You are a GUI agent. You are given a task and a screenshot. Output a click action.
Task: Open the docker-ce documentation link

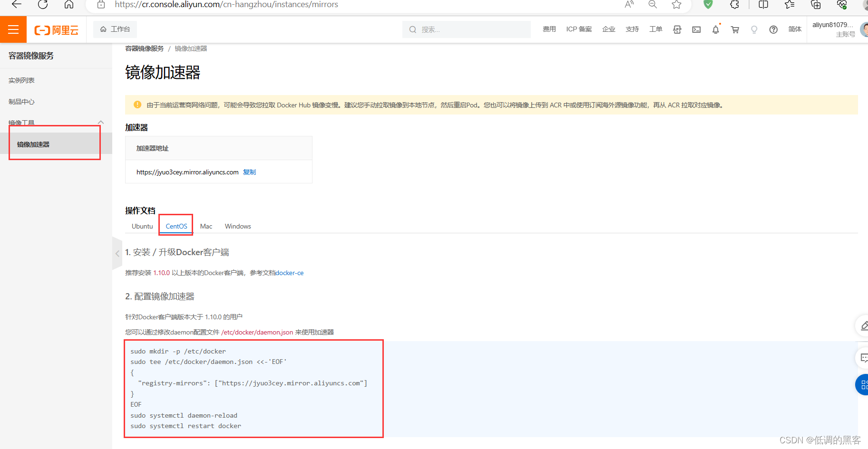[x=290, y=273]
